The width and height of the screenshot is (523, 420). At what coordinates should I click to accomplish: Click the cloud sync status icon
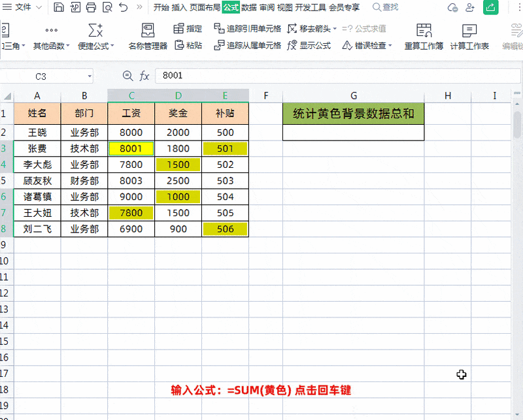pos(452,7)
